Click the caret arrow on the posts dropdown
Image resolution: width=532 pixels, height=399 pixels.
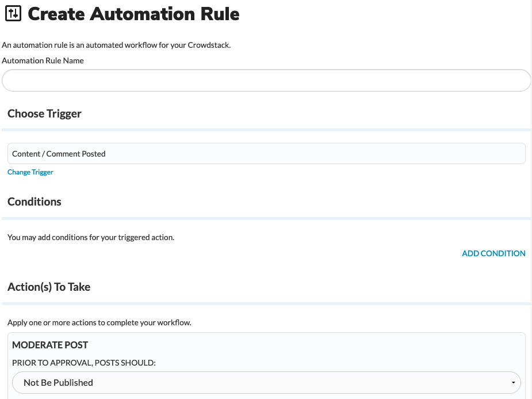(514, 383)
